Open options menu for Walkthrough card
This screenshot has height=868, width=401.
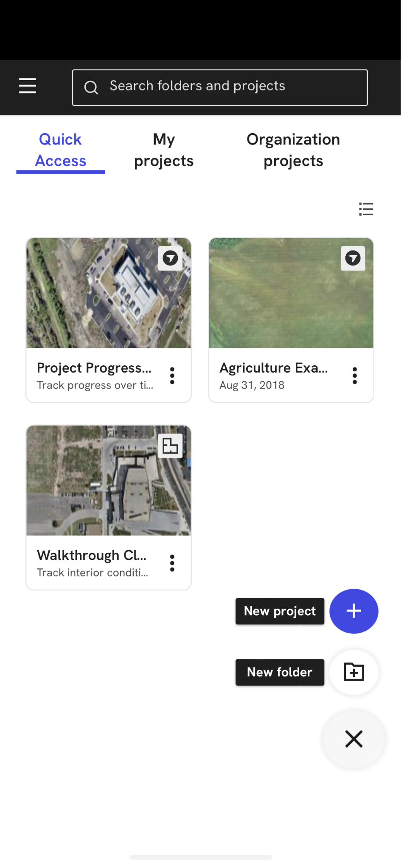click(x=172, y=563)
